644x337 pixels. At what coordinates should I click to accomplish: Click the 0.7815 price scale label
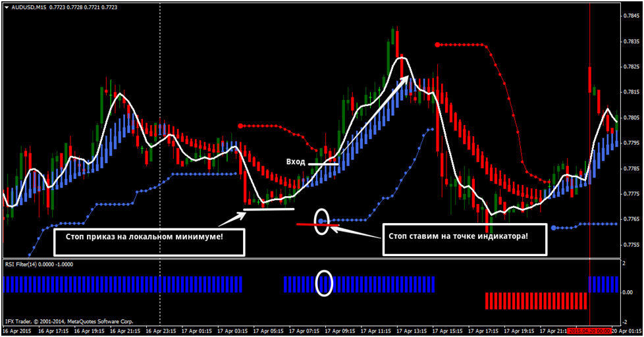tap(630, 92)
